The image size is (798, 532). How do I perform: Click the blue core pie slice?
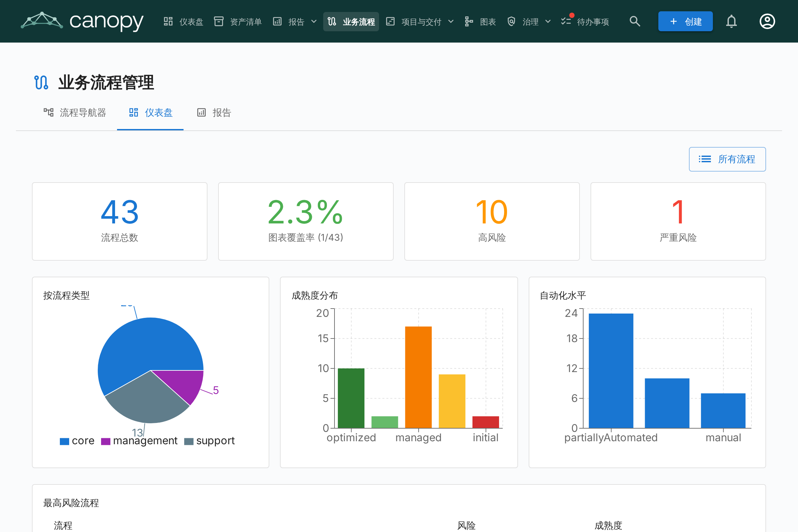[143, 346]
